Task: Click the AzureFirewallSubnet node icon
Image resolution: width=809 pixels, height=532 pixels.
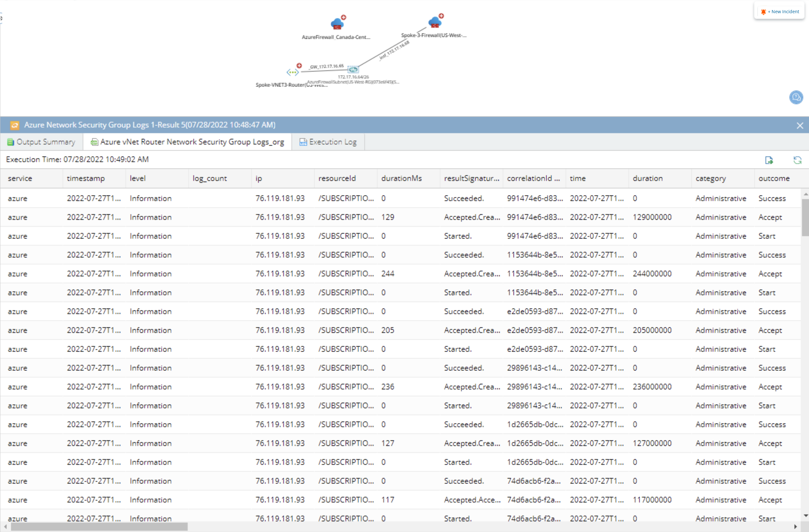Action: coord(353,70)
